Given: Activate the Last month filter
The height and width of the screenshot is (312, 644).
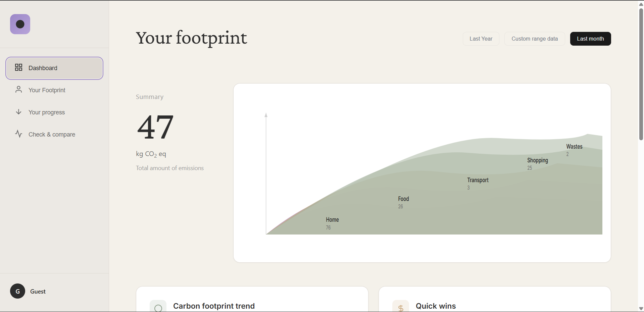Looking at the screenshot, I should click(x=590, y=39).
